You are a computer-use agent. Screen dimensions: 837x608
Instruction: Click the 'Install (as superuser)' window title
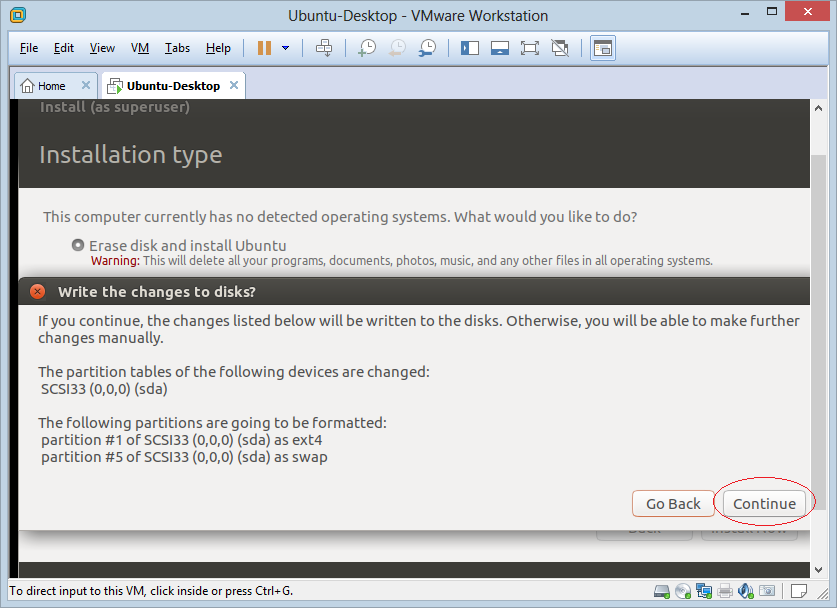[115, 107]
